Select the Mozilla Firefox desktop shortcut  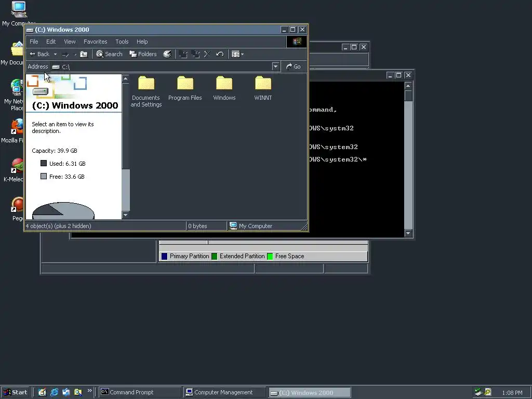click(x=12, y=131)
